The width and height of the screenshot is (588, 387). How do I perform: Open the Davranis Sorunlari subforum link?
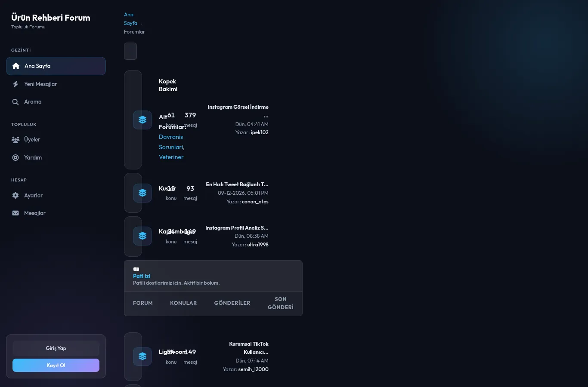[x=171, y=142]
